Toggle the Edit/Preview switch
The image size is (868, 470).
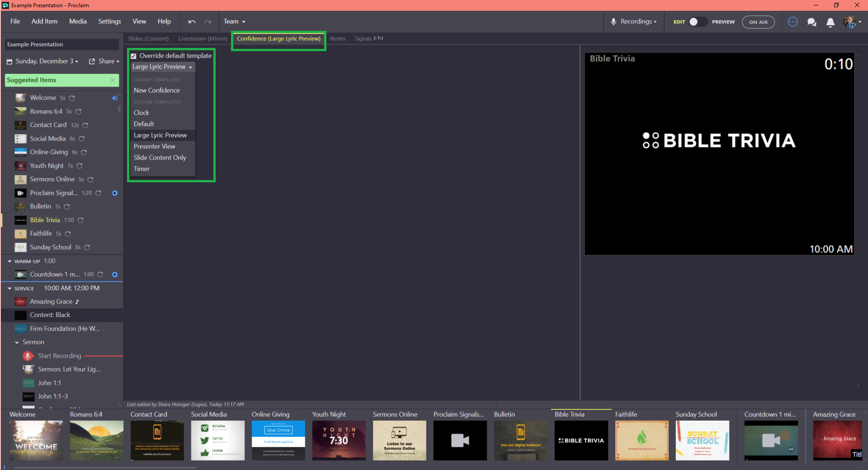698,22
